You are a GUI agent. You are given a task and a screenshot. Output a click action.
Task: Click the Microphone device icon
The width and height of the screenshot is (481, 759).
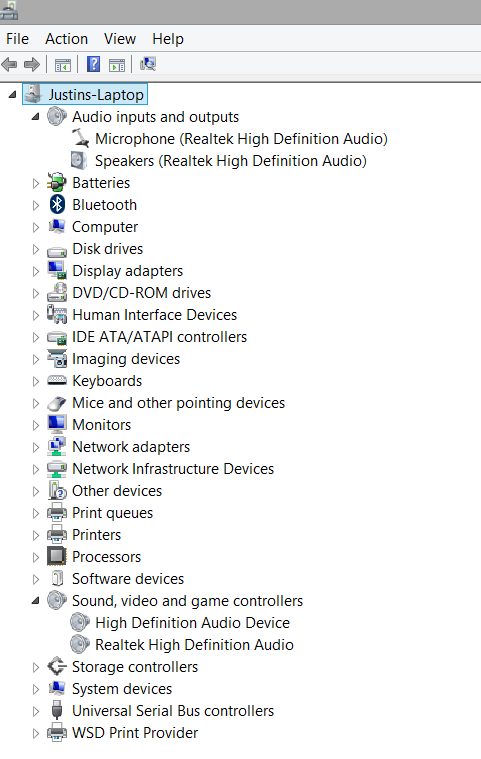click(x=80, y=138)
